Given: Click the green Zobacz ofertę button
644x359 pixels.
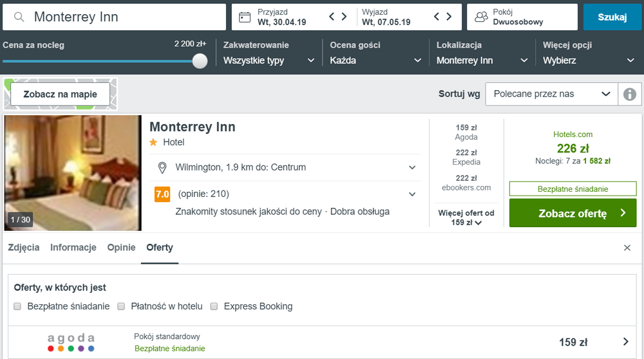Looking at the screenshot, I should click(573, 213).
